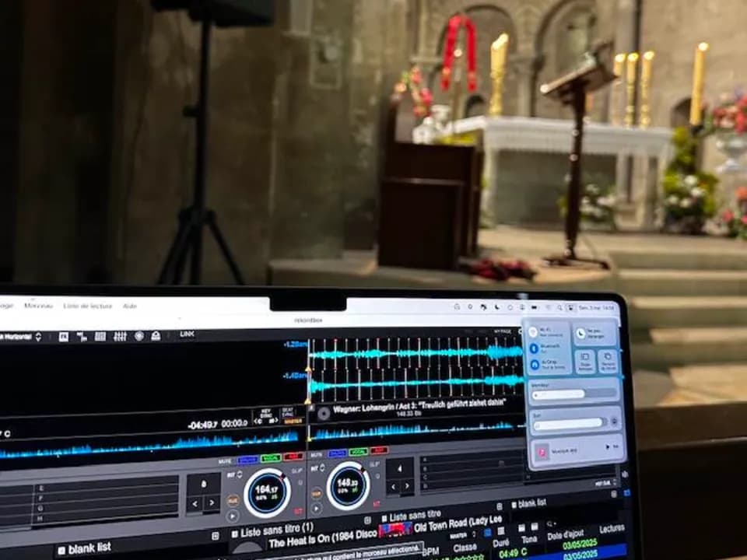Toggle red MT master tempo on left deck

point(298,512)
